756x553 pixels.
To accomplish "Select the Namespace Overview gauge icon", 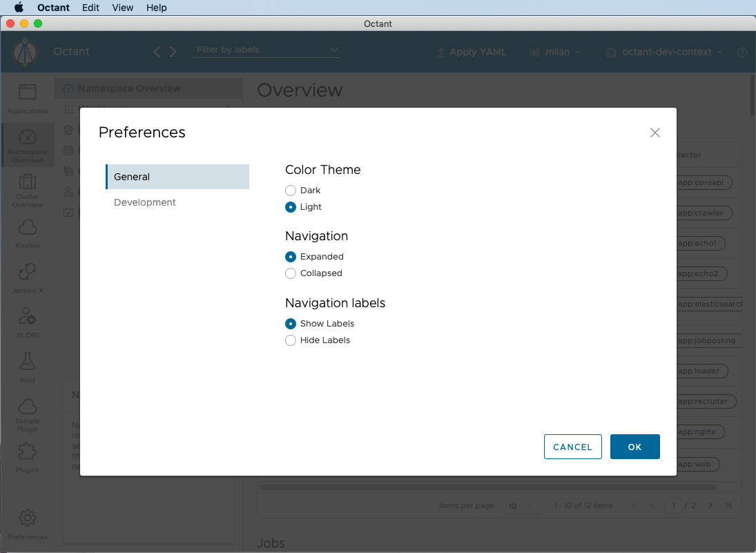I will [28, 137].
